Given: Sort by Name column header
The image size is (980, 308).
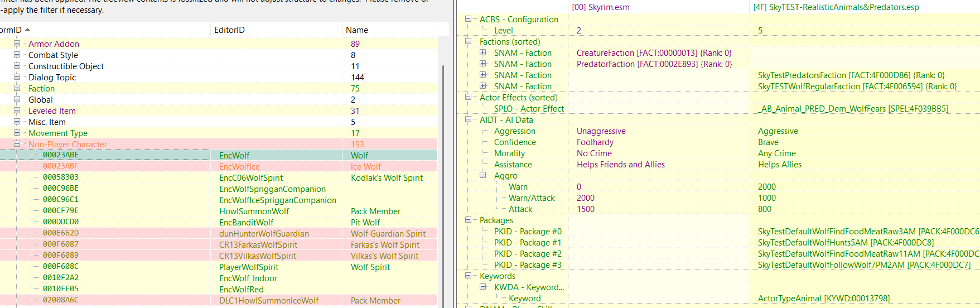Looking at the screenshot, I should (x=389, y=30).
